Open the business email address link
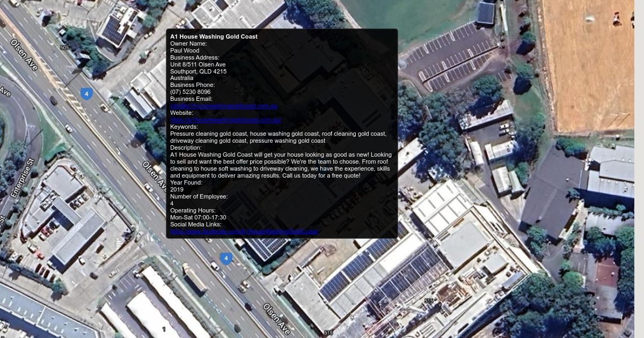The width and height of the screenshot is (644, 338). 223,106
